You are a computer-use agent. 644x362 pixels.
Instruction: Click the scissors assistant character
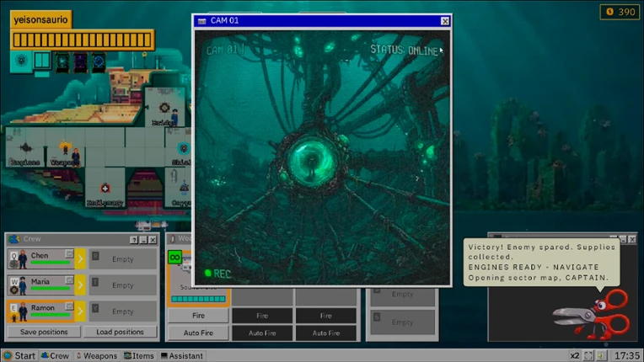pos(592,315)
